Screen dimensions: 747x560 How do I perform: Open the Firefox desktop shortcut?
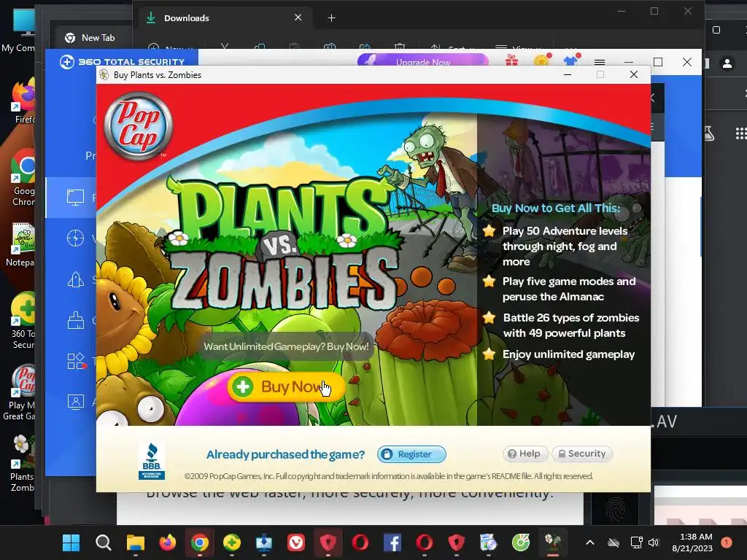coord(22,102)
